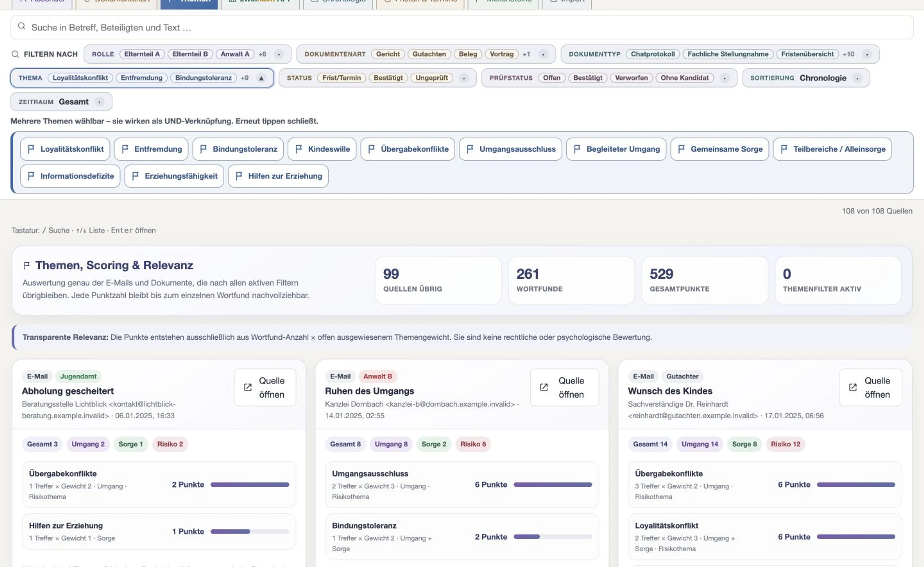
Task: Open the SORTIERUNG Chronologie dropdown arrow
Action: [x=857, y=78]
